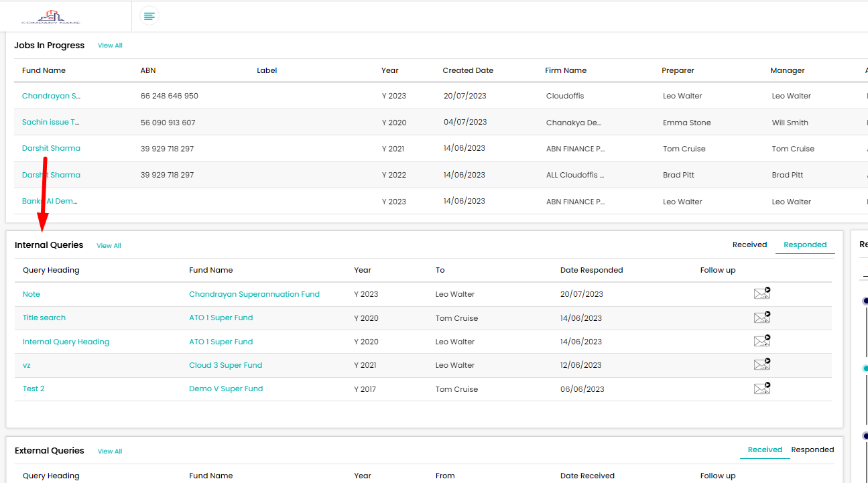Open the Note query heading
This screenshot has width=868, height=483.
point(32,294)
